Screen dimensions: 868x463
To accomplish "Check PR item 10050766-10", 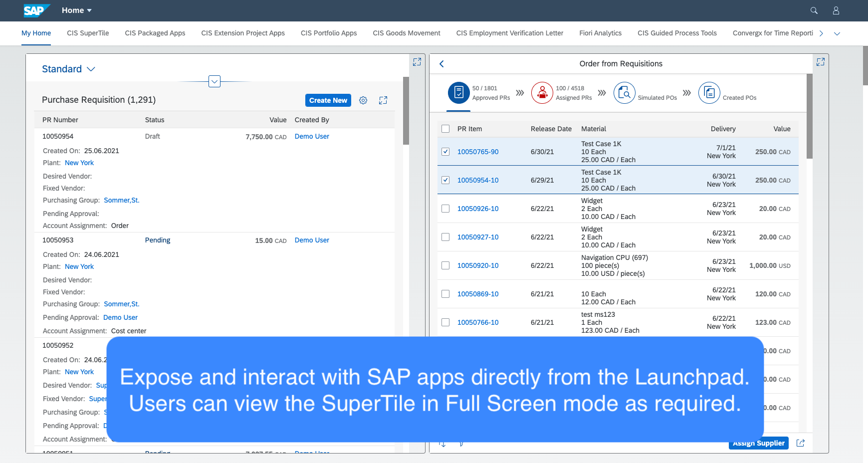I will coord(445,322).
